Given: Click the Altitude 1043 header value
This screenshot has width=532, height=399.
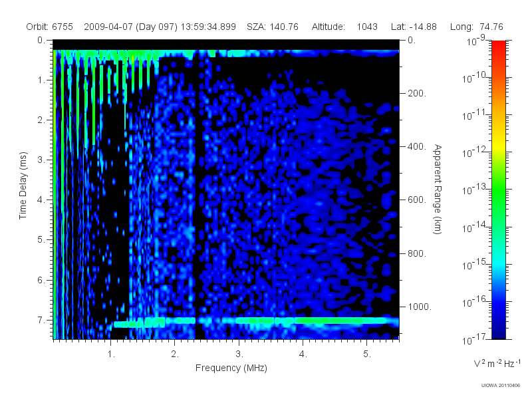Looking at the screenshot, I should [x=344, y=27].
